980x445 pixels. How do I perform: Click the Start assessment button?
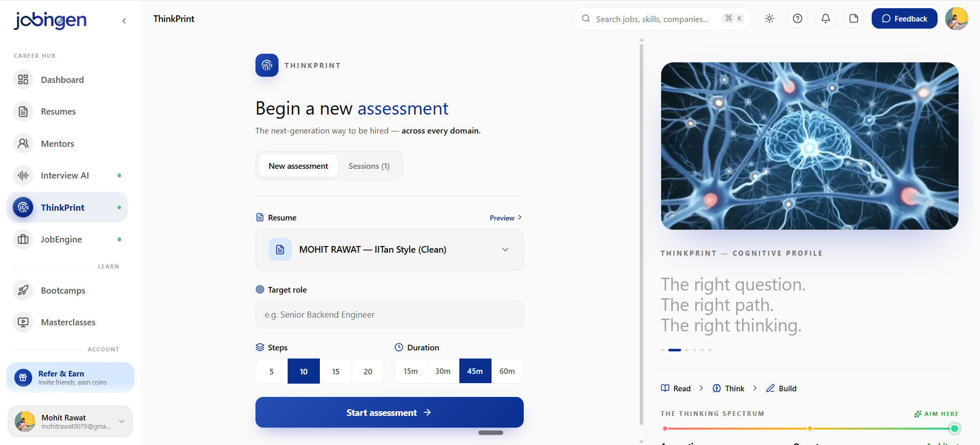click(389, 412)
